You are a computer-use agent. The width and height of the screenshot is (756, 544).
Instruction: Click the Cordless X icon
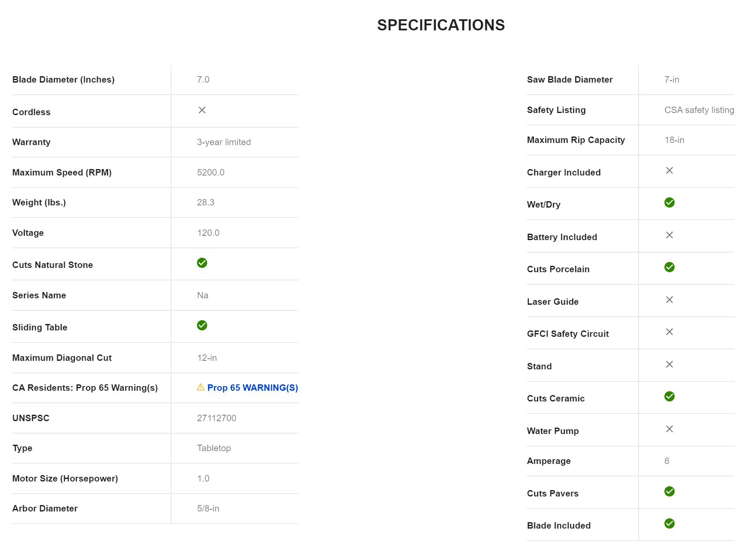[x=202, y=110]
